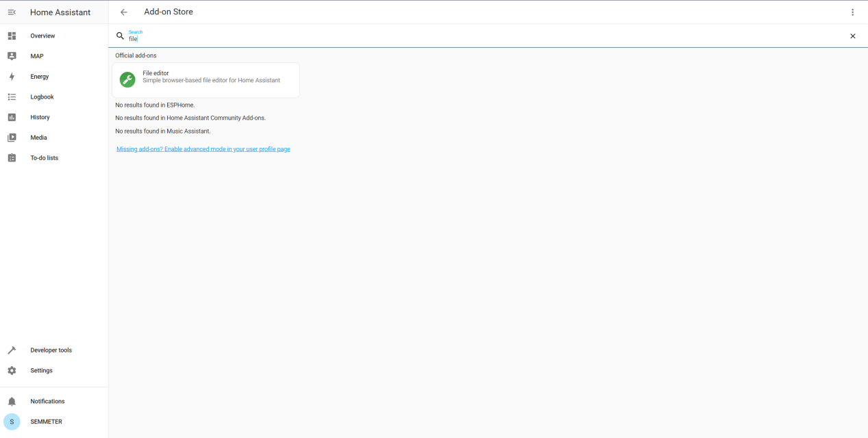Image resolution: width=868 pixels, height=438 pixels.
Task: Click the Settings gear icon
Action: 12,370
